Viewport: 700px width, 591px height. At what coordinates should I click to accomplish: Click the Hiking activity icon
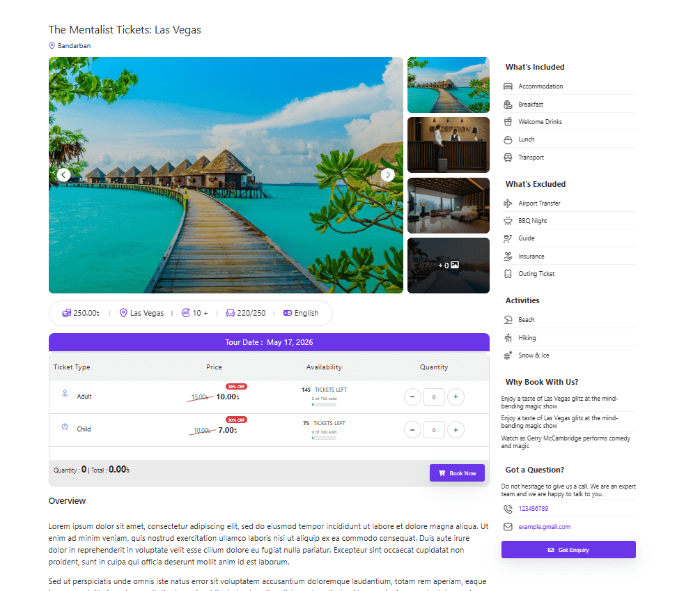(x=508, y=338)
